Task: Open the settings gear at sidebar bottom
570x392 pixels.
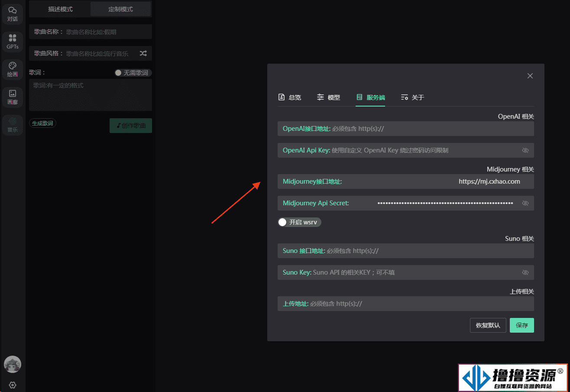Action: click(x=13, y=385)
